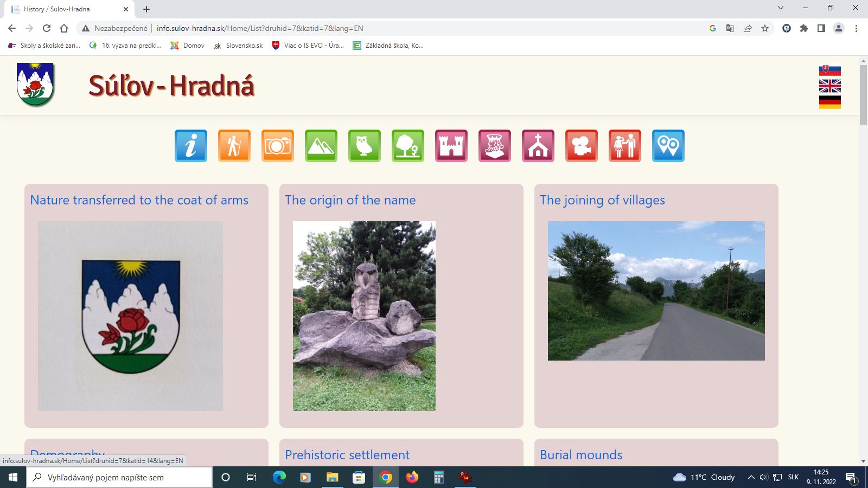
Task: Open the weather 11°C Cloudy widget
Action: [704, 477]
